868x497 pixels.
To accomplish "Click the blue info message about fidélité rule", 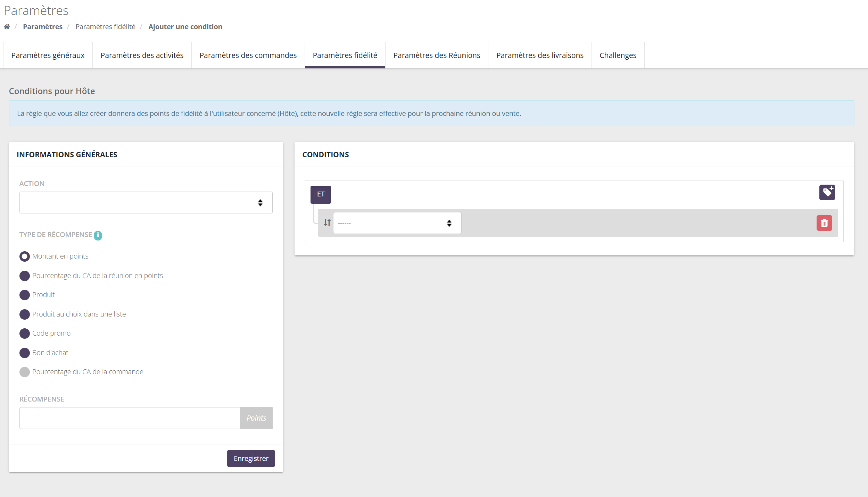I will 431,113.
